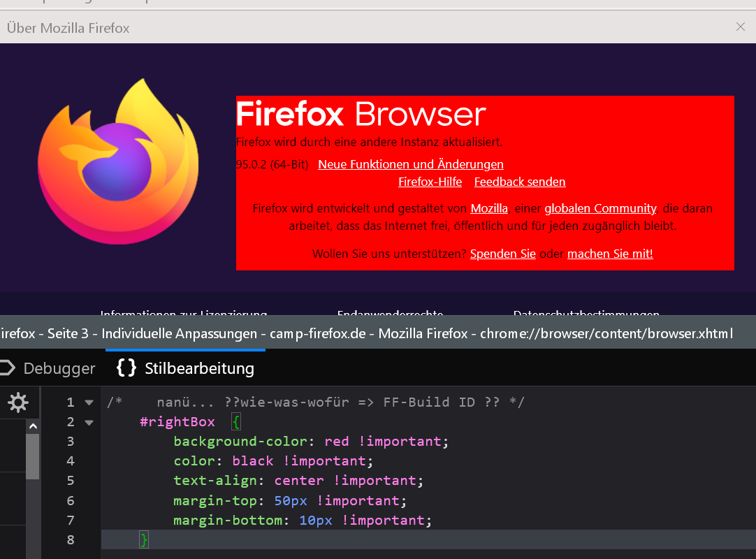Place cursor after closing brace on line 8
This screenshot has height=559, width=756.
150,539
